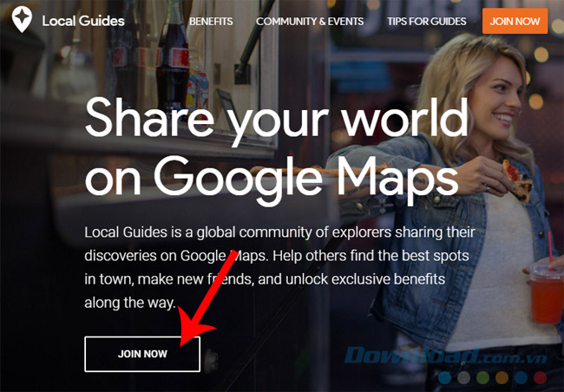Click the green dot under watermark
564x392 pixels.
click(482, 377)
